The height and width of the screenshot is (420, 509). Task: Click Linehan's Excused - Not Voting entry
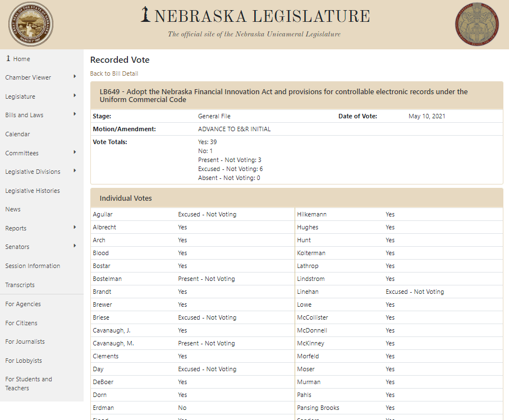[415, 292]
